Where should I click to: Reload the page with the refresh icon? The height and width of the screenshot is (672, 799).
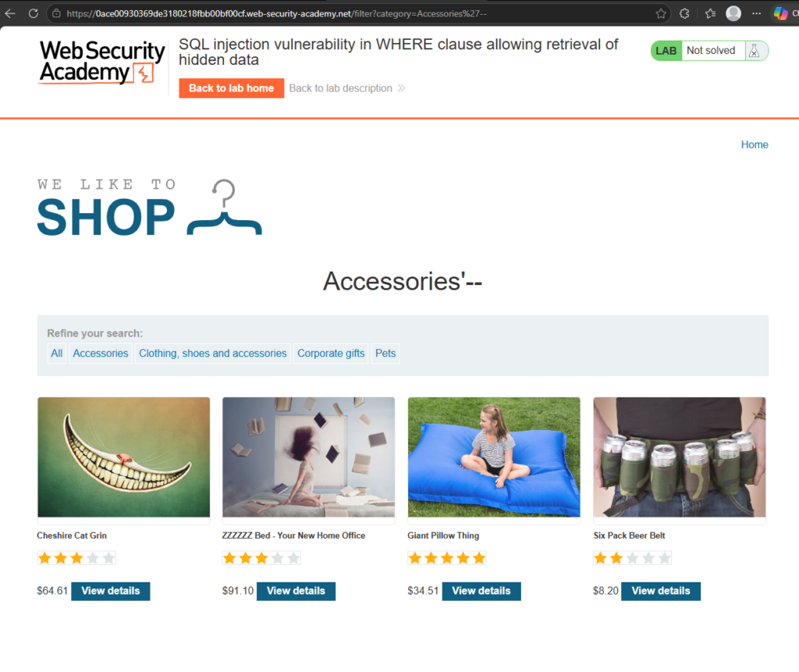(x=34, y=13)
